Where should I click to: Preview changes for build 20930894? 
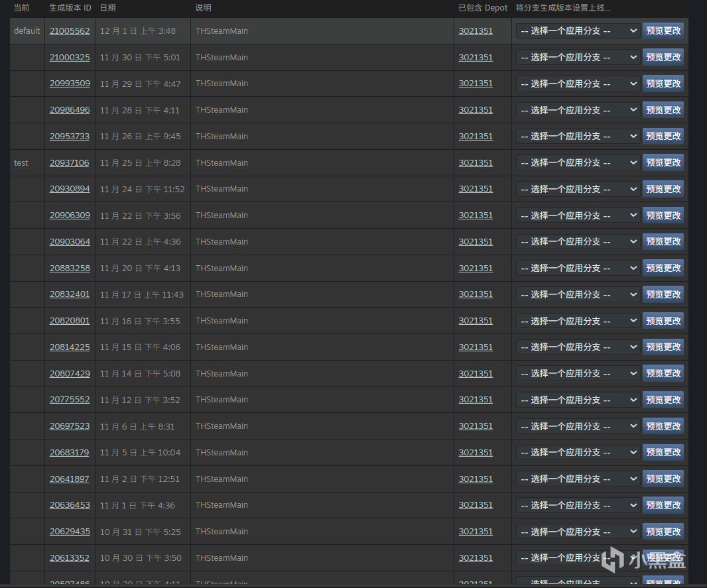tap(663, 190)
